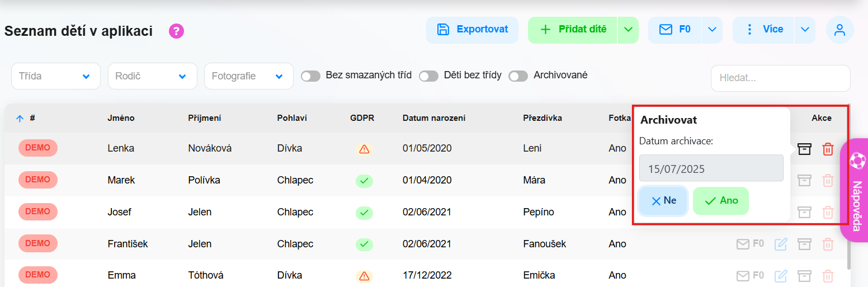
Task: Click archive icon in Lenka's row
Action: click(x=804, y=149)
